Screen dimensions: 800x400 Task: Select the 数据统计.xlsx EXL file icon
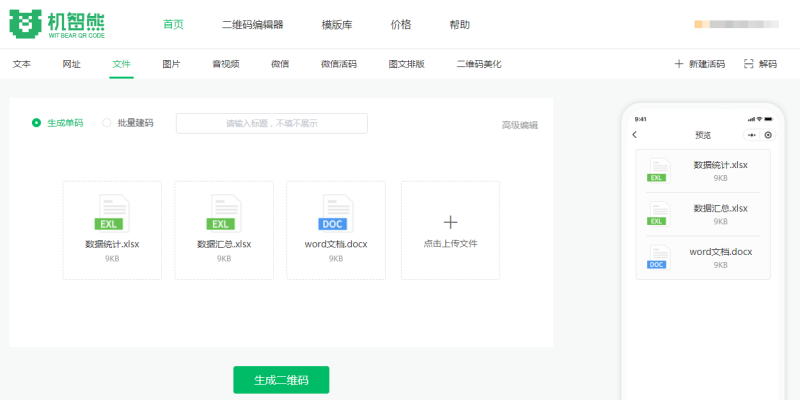(x=112, y=213)
